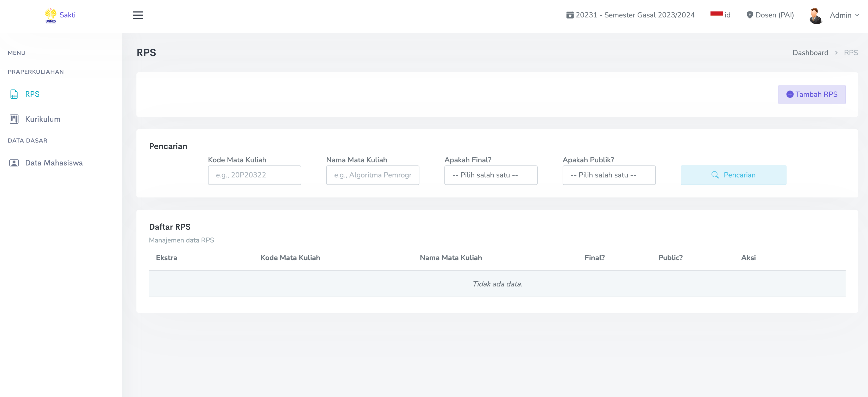Viewport: 868px width, 397px height.
Task: Click the RPS document icon in sidebar
Action: (14, 94)
